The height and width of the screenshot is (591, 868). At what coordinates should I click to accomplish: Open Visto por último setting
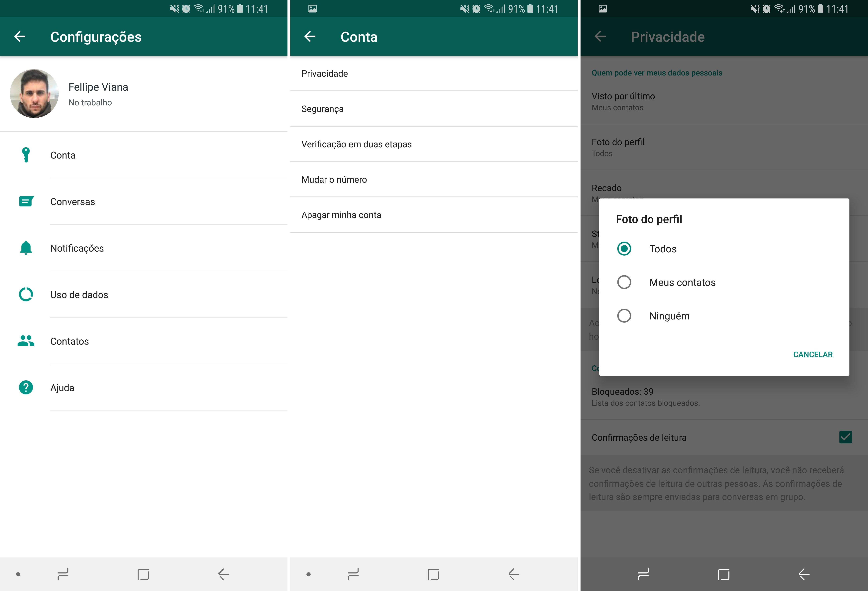[x=724, y=101]
